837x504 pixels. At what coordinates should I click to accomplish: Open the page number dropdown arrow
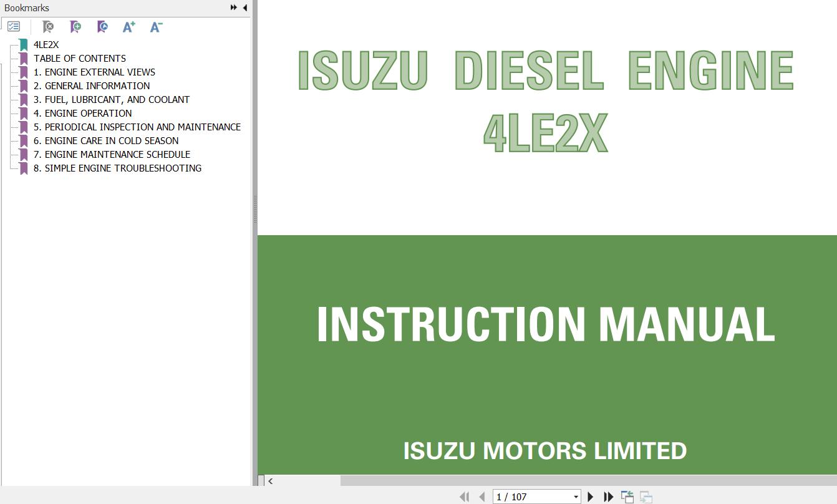click(x=576, y=497)
